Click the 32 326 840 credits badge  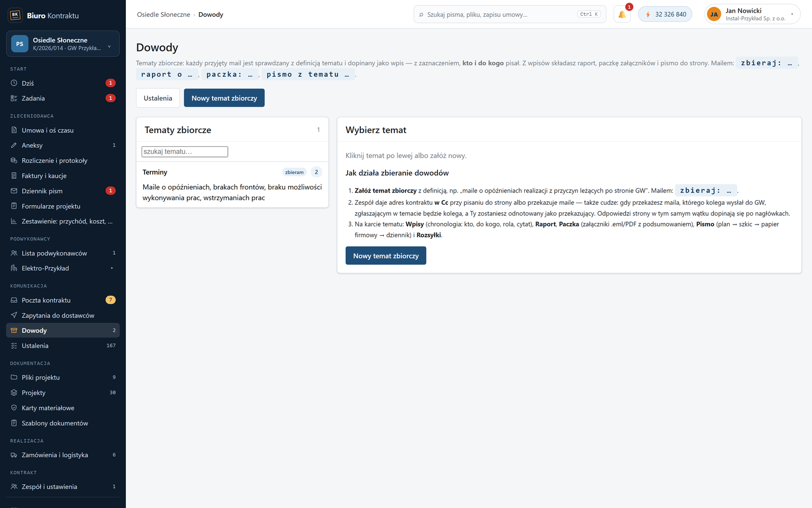click(x=665, y=14)
